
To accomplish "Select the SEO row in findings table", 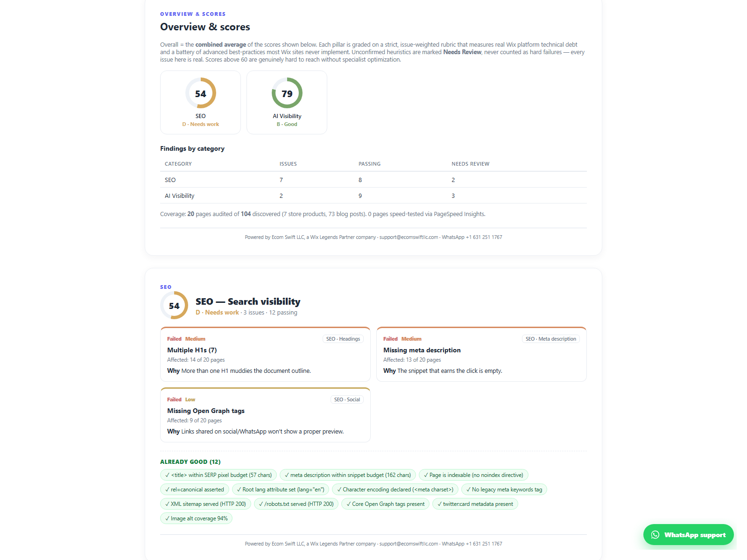I will click(x=373, y=180).
